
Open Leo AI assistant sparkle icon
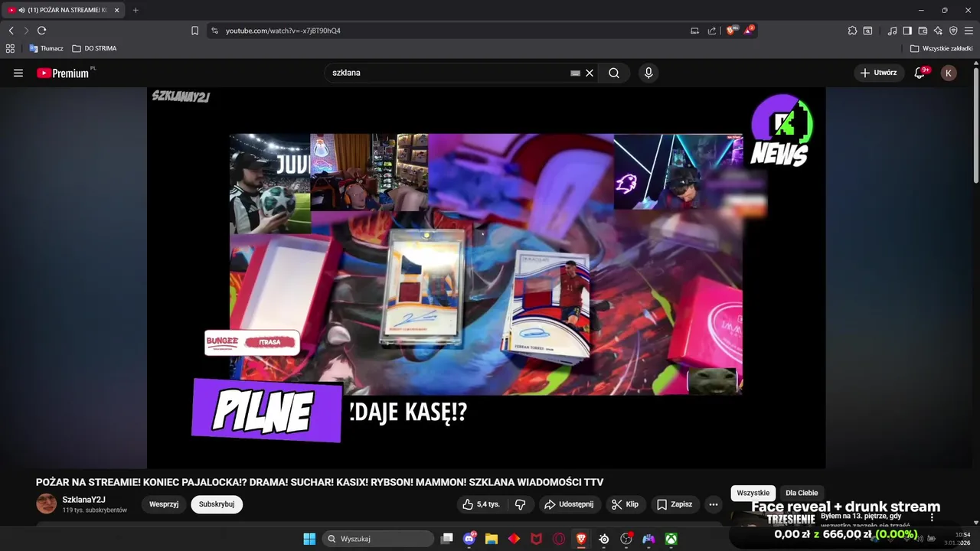click(938, 31)
